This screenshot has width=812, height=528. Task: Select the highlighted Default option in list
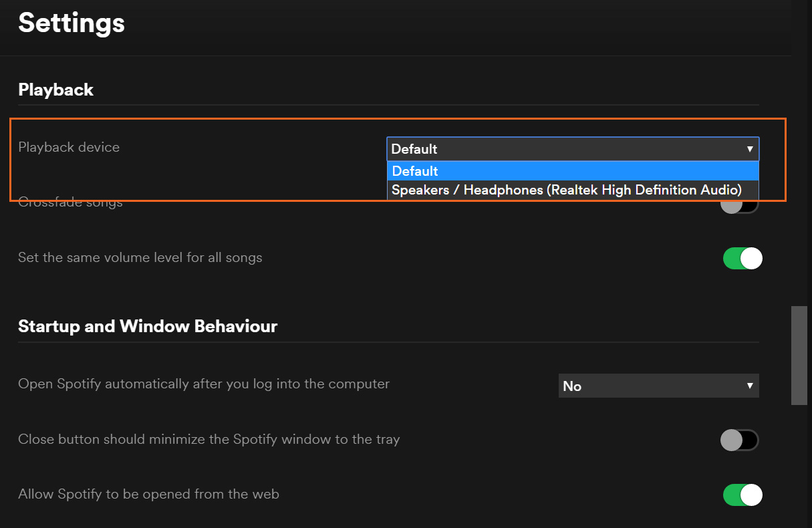click(573, 171)
